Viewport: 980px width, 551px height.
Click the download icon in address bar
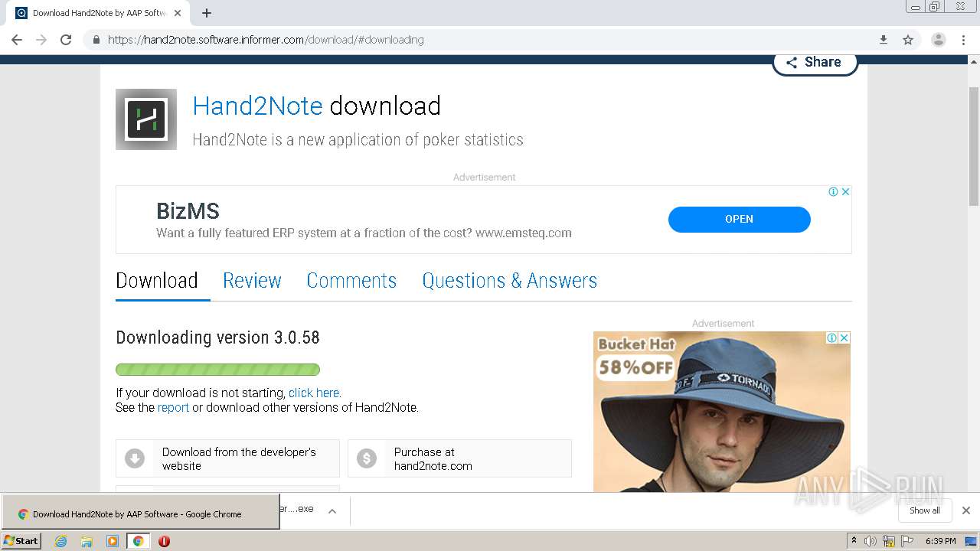point(883,40)
